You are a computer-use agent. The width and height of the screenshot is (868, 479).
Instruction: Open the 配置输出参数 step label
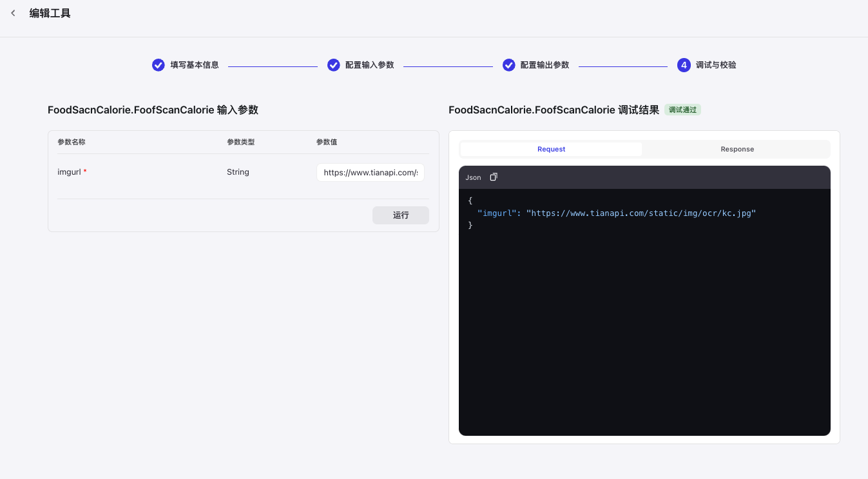(x=545, y=65)
